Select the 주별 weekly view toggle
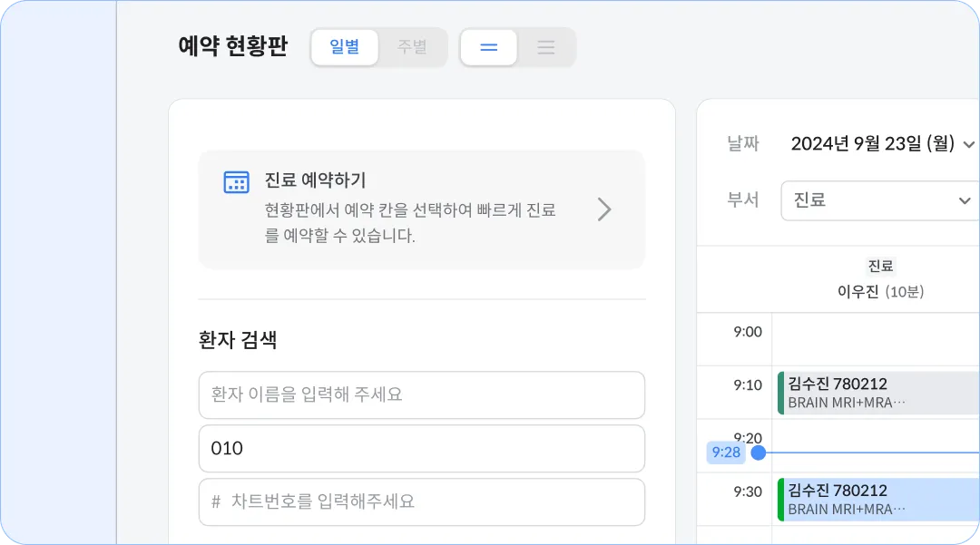This screenshot has width=980, height=545. [412, 47]
